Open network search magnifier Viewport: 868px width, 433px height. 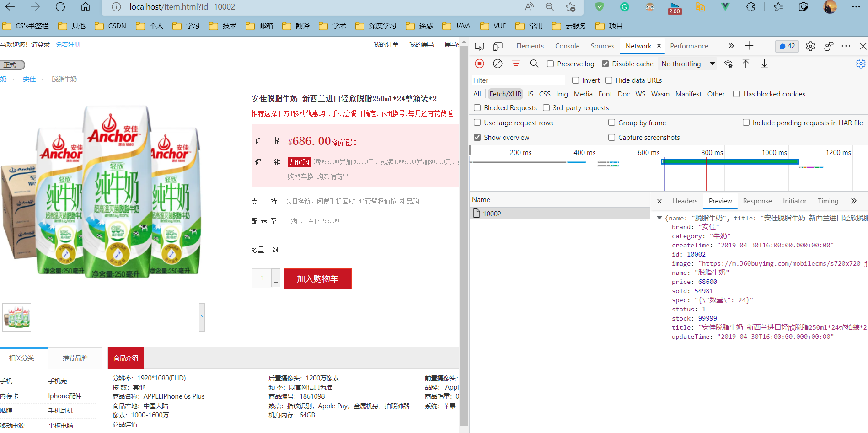coord(534,64)
